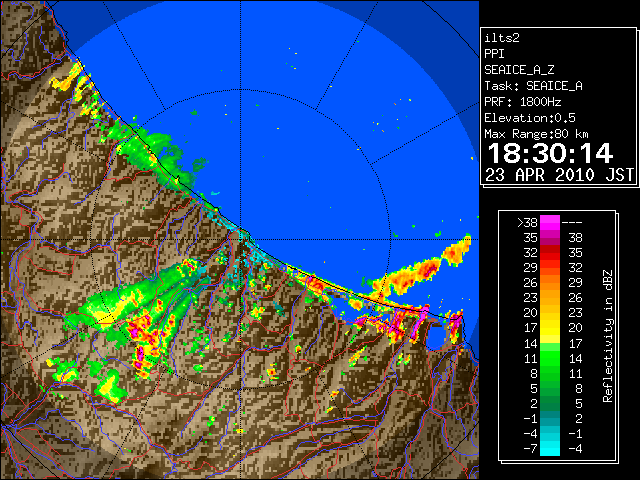Image resolution: width=640 pixels, height=480 pixels.
Task: Click the green 8 dBZ legend color
Action: point(550,373)
